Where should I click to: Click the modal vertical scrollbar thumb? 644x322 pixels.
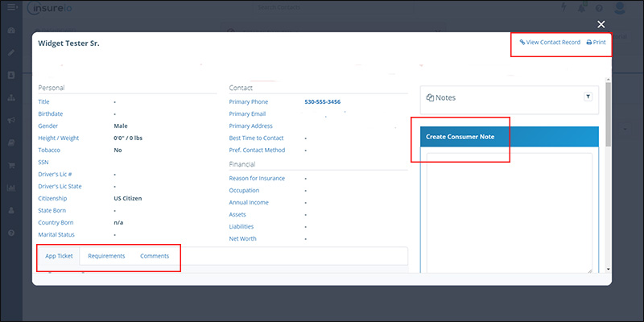tap(609, 114)
